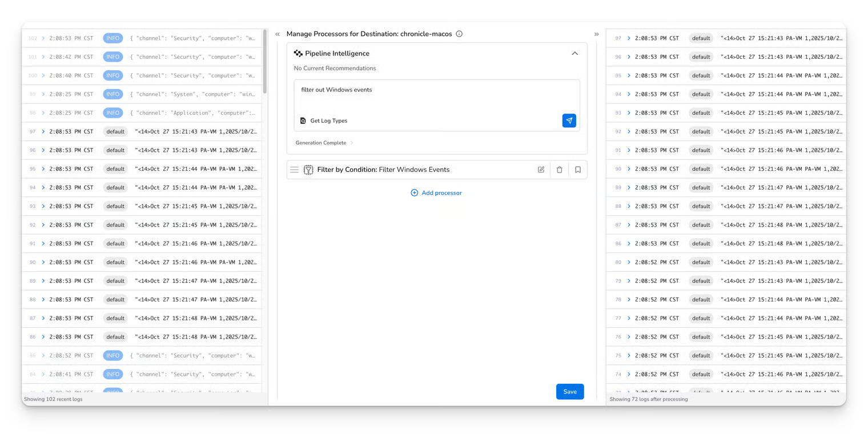Collapse the Pipeline Intelligence section
The image size is (868, 438).
click(574, 53)
